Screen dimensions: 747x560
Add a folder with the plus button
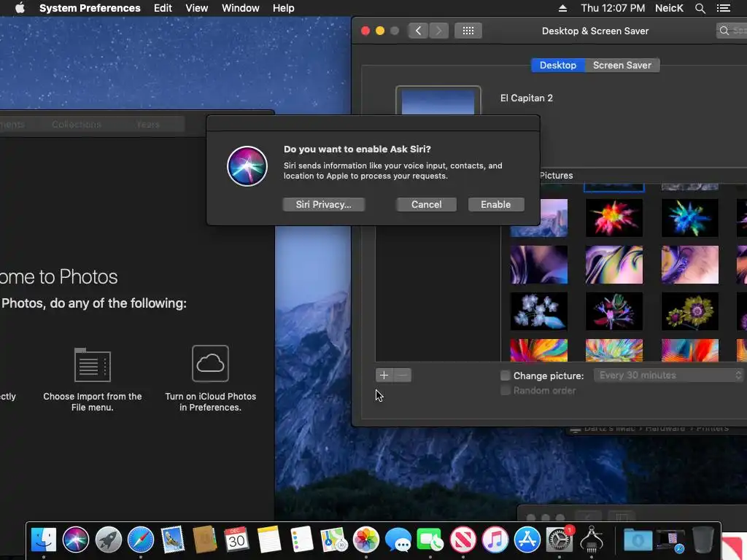(384, 376)
